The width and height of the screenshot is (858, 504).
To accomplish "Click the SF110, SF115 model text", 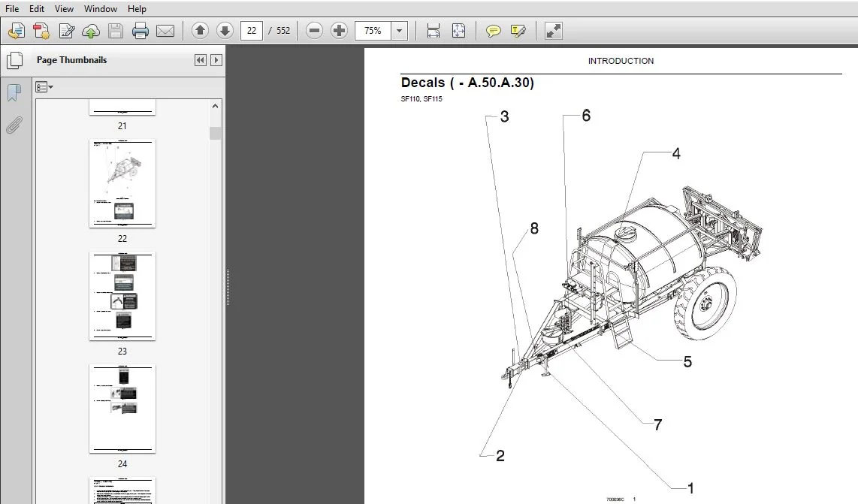I will click(x=421, y=99).
